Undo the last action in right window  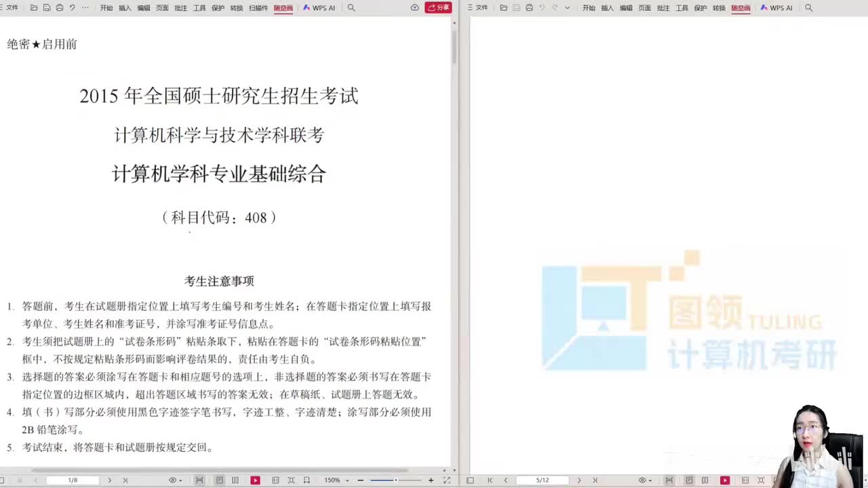(x=542, y=7)
